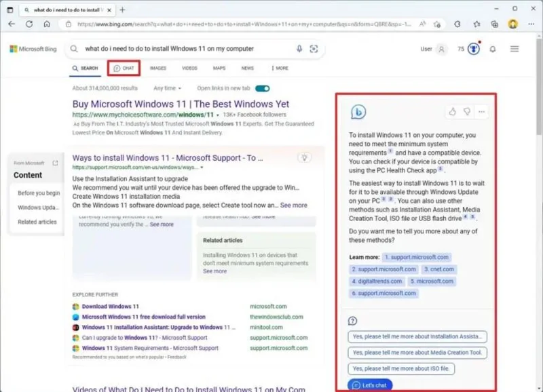Reload the page with refresh icon

point(29,24)
